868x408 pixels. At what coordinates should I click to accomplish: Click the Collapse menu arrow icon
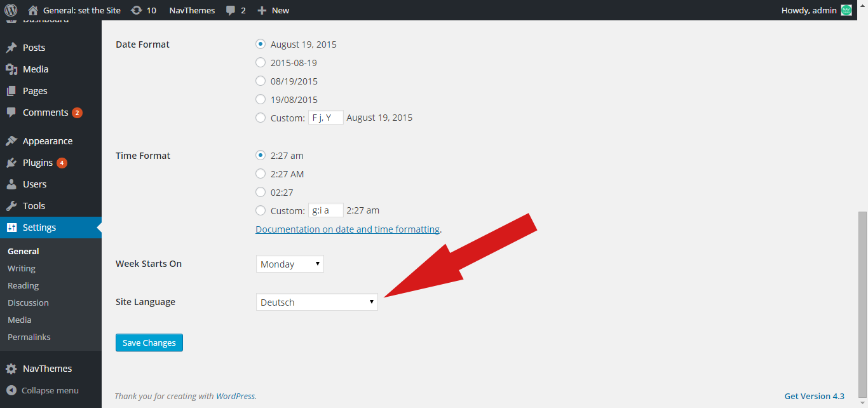(x=11, y=390)
